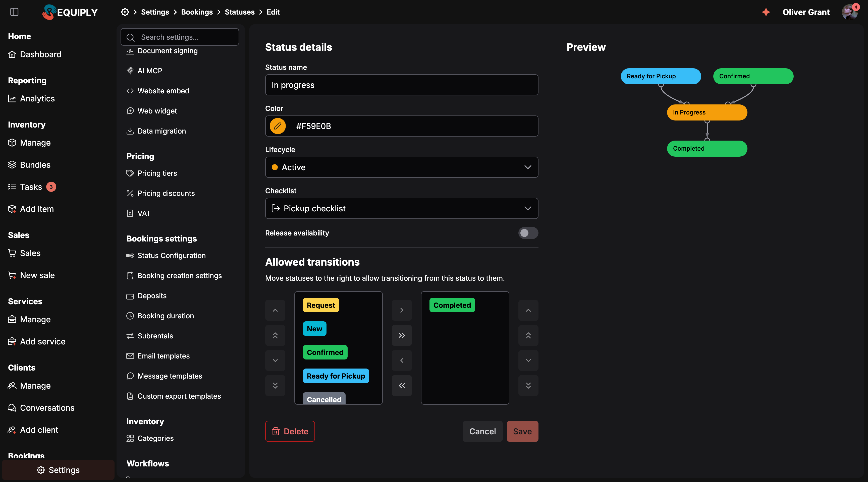
Task: Move all statuses right with double arrow
Action: [402, 335]
